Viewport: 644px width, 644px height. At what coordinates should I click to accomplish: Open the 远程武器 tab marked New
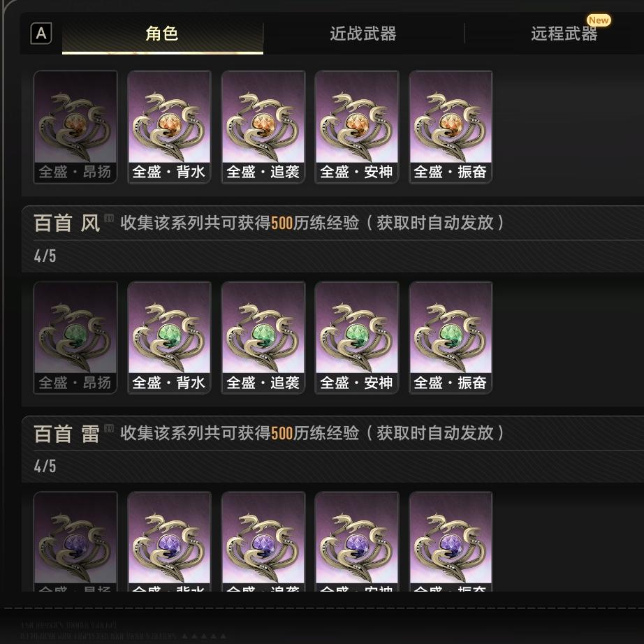[x=564, y=34]
